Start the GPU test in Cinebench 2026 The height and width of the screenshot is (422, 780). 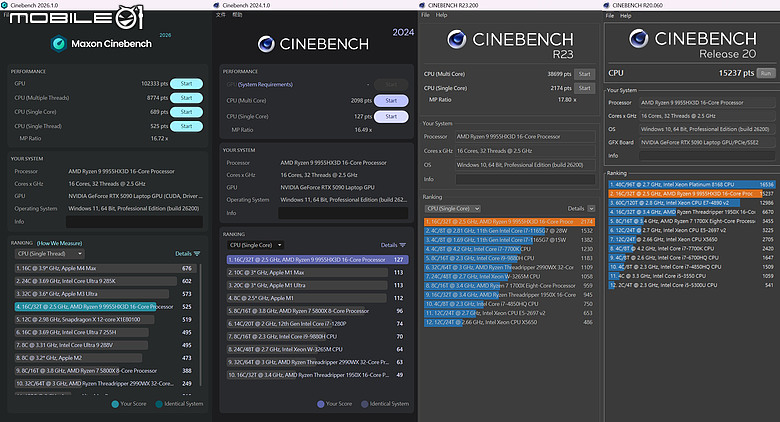coord(187,84)
